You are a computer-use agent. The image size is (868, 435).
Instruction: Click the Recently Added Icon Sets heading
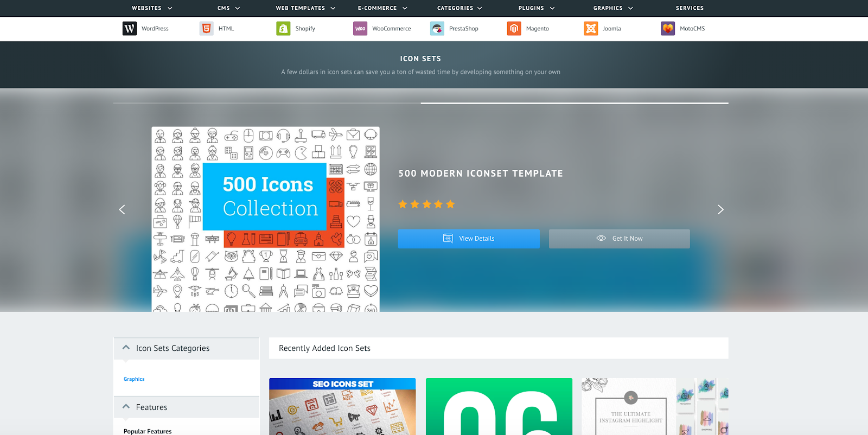click(x=324, y=348)
